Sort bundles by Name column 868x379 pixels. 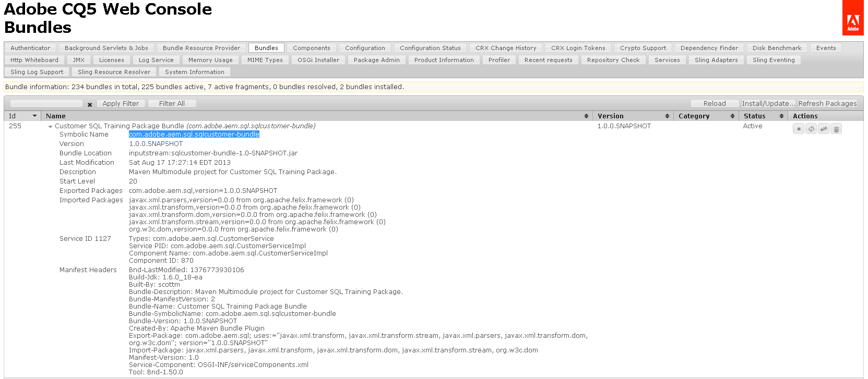317,116
